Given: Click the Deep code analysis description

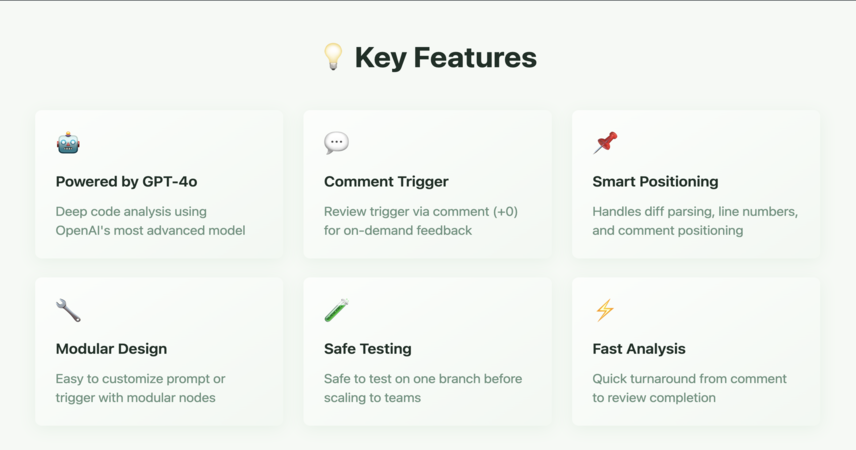Looking at the screenshot, I should (x=151, y=221).
